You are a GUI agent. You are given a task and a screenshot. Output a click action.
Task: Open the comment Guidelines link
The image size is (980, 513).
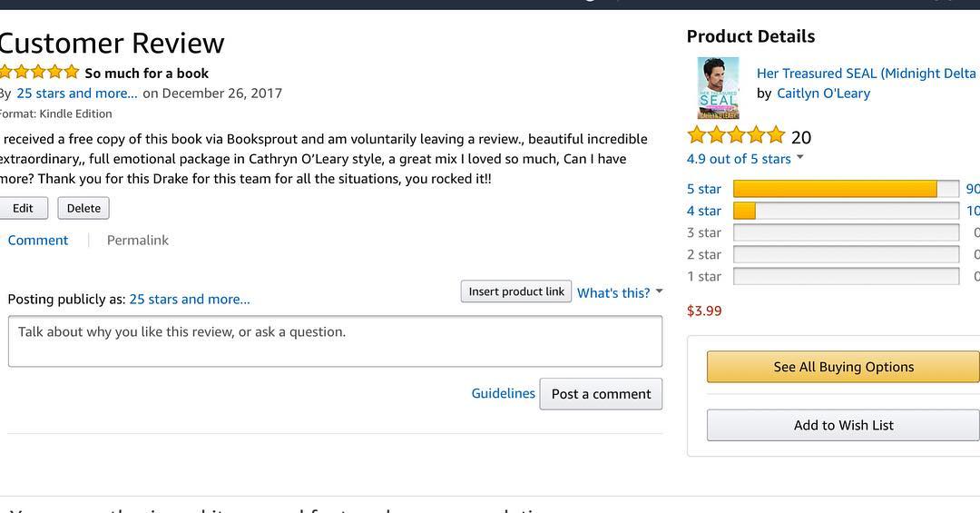click(x=503, y=393)
